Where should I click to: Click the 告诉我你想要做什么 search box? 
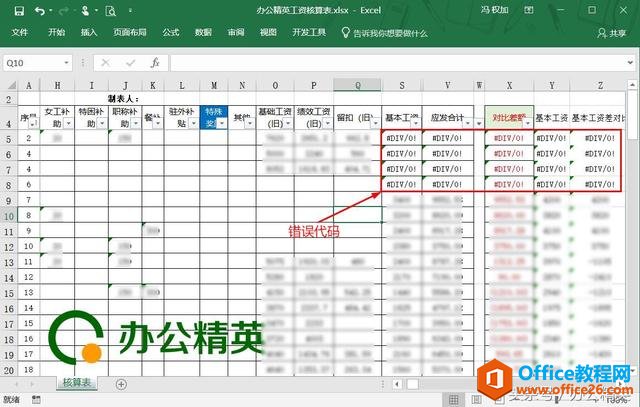tap(384, 33)
